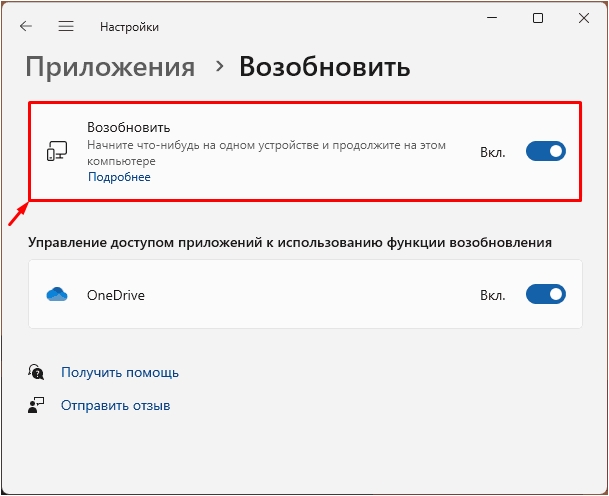Maximize the Настройки window
This screenshot has height=496, width=609.
pyautogui.click(x=538, y=18)
